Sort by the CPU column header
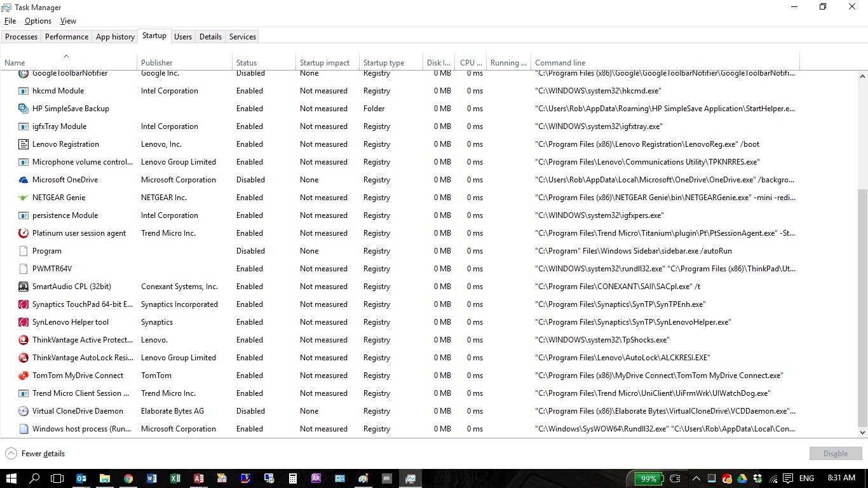The image size is (868, 488). [471, 63]
